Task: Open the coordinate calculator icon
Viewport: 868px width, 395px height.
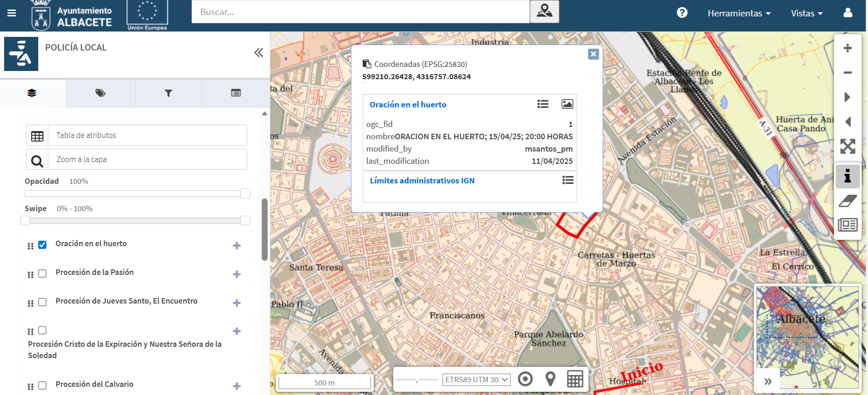Action: click(575, 379)
